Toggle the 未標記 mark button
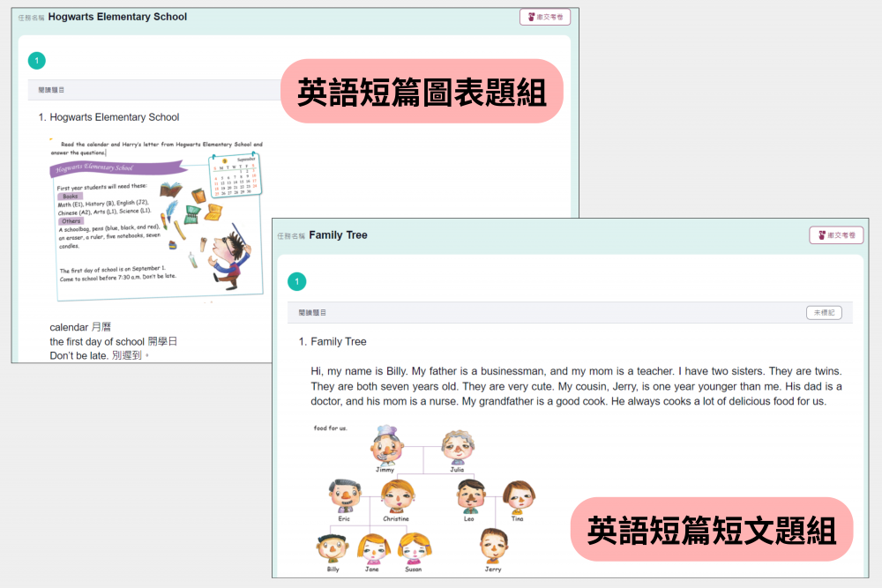 coord(824,313)
